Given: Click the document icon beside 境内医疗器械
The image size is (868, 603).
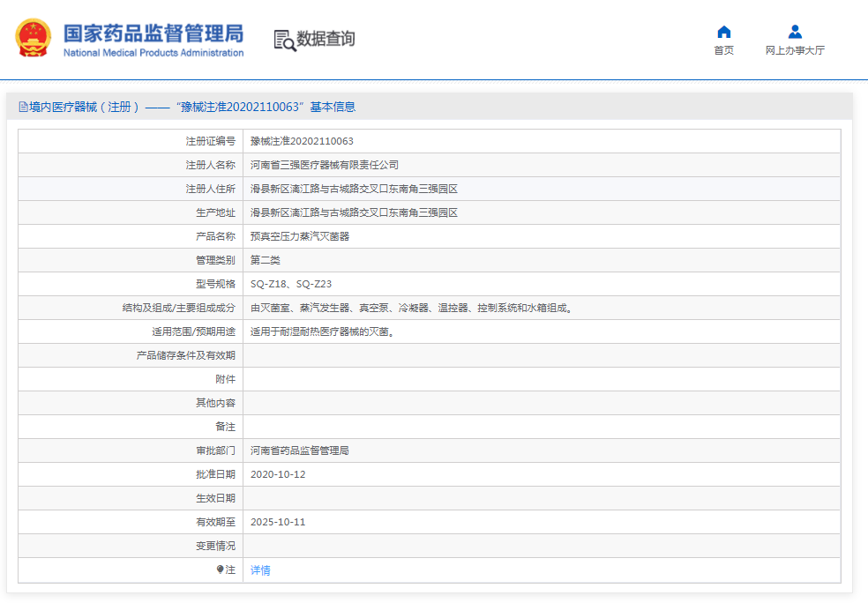Looking at the screenshot, I should point(23,107).
